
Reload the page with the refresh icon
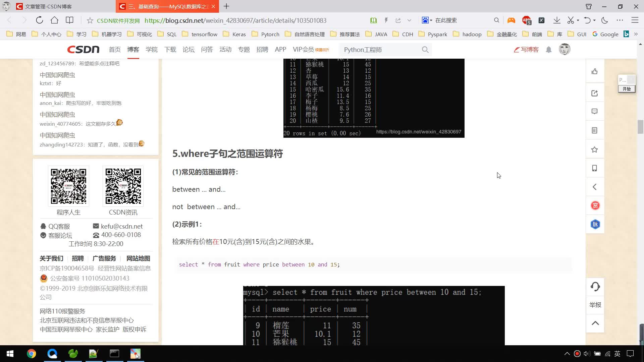tap(40, 20)
